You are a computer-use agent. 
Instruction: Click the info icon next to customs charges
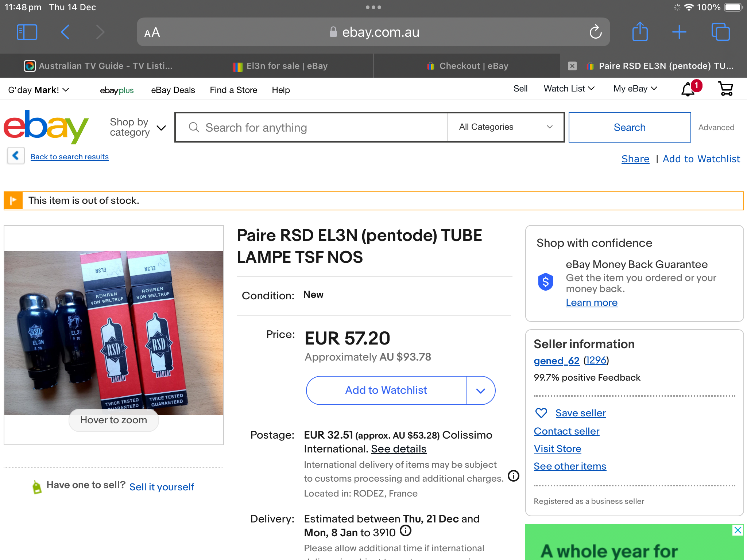tap(514, 476)
